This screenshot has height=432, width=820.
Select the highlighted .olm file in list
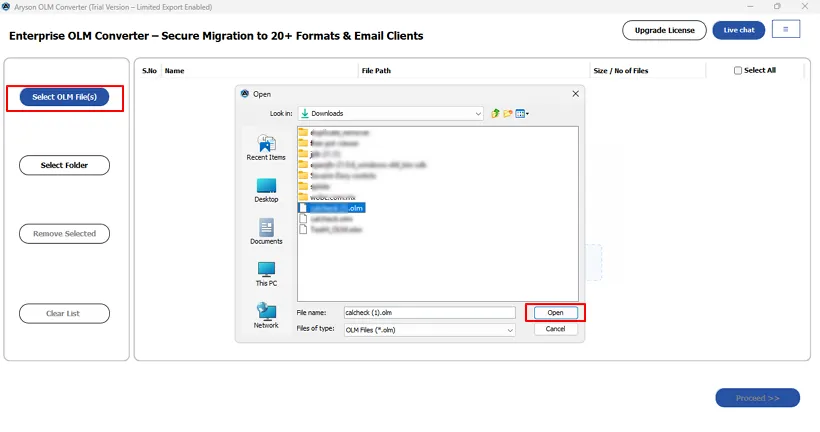332,208
